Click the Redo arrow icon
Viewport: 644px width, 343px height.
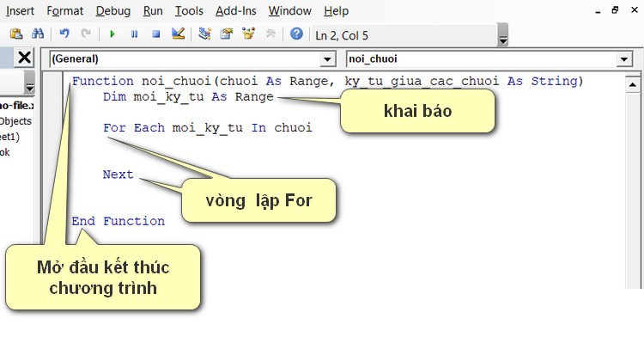coord(86,34)
